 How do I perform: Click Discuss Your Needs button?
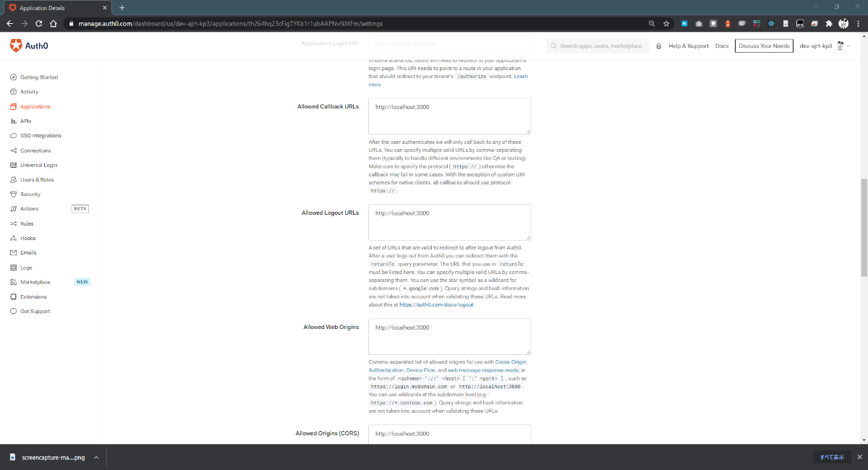click(764, 46)
